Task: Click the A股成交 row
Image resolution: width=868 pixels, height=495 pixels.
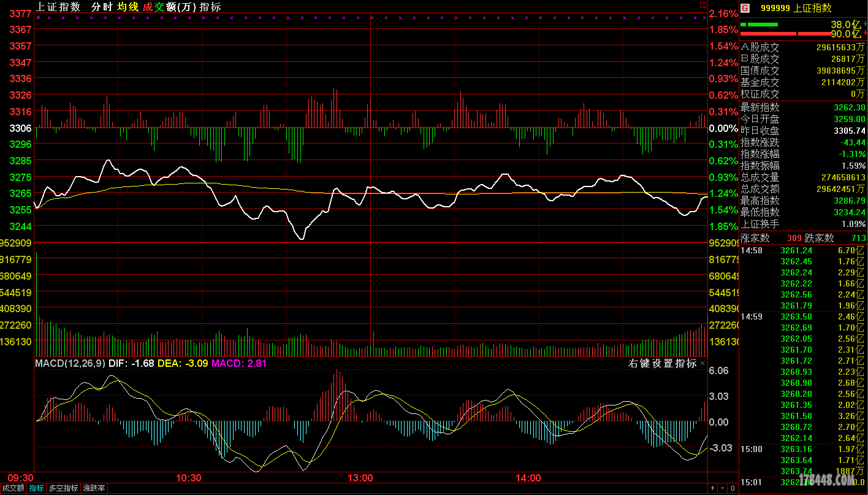Action: (803, 47)
